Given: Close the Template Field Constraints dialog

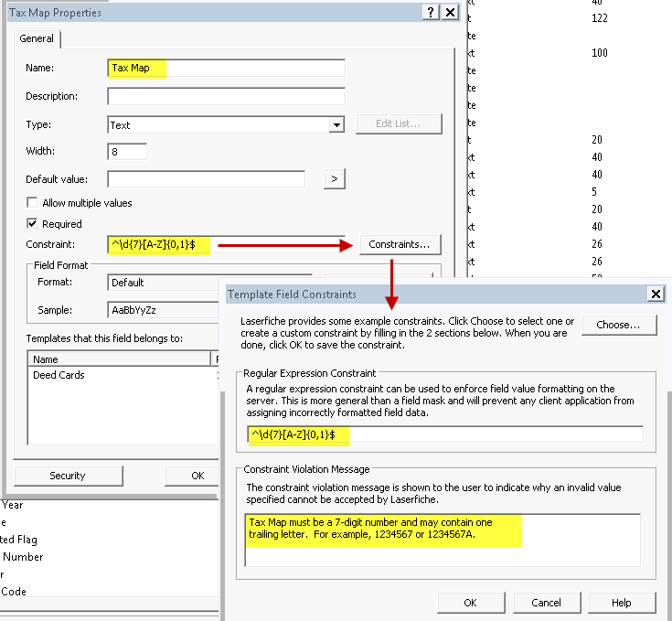Looking at the screenshot, I should point(656,294).
